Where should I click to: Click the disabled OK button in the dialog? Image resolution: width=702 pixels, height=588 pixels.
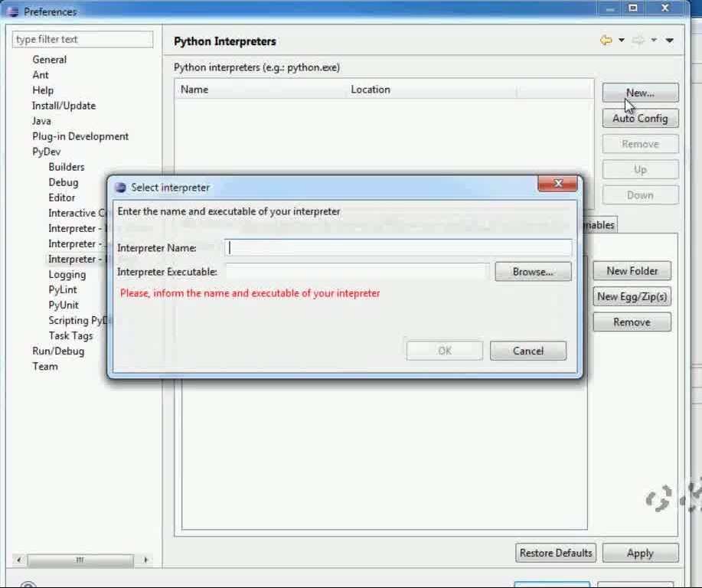pyautogui.click(x=445, y=351)
